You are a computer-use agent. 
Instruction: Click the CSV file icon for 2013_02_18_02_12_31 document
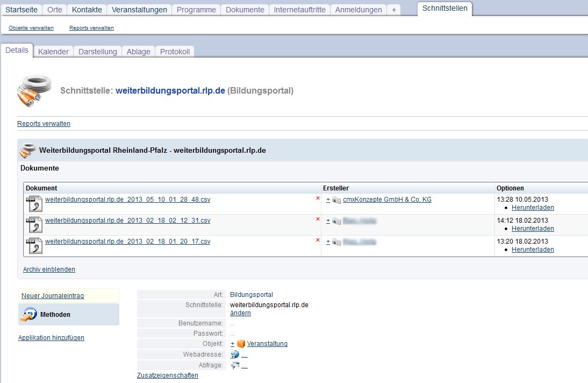[x=34, y=224]
